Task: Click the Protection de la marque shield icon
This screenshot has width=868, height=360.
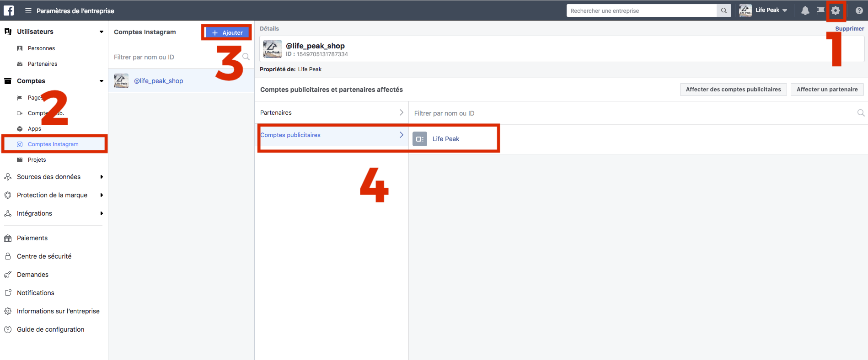Action: point(8,195)
